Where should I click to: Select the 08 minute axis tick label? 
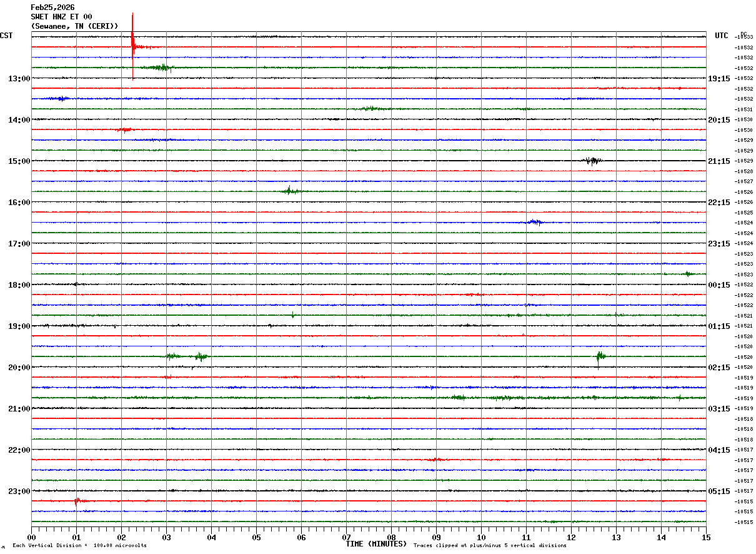click(x=391, y=537)
